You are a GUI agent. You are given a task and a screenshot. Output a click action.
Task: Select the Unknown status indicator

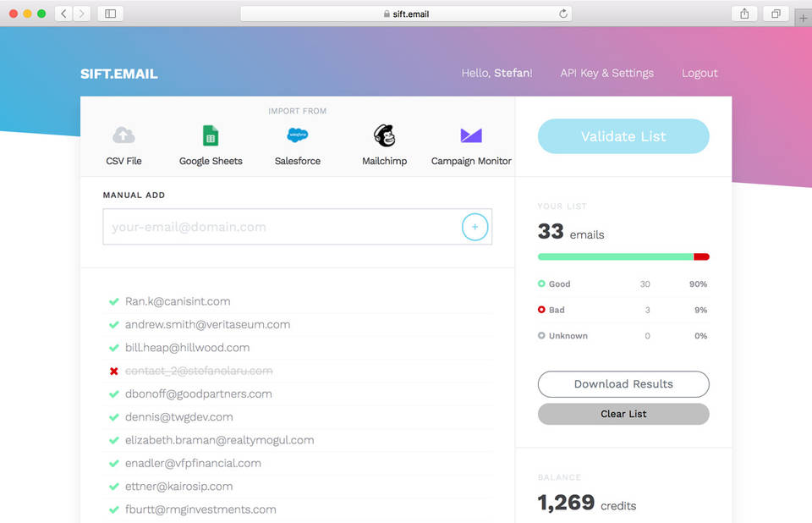tap(541, 336)
